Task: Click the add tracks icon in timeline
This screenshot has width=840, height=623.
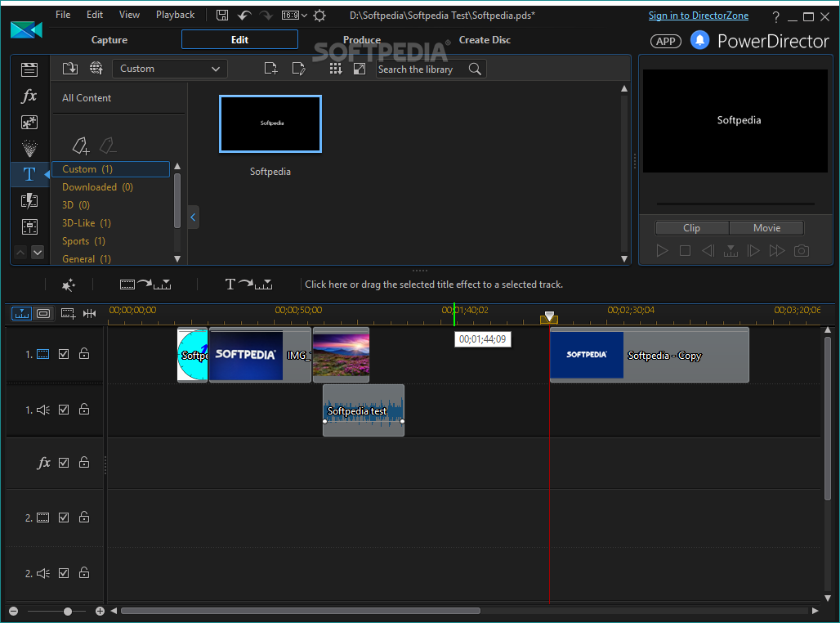Action: (68, 313)
